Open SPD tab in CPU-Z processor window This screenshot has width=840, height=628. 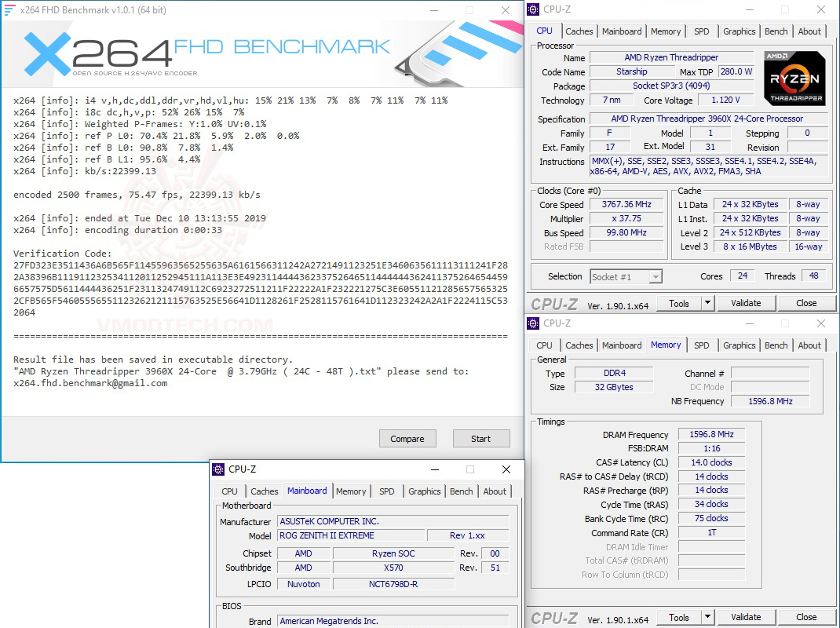pos(701,31)
